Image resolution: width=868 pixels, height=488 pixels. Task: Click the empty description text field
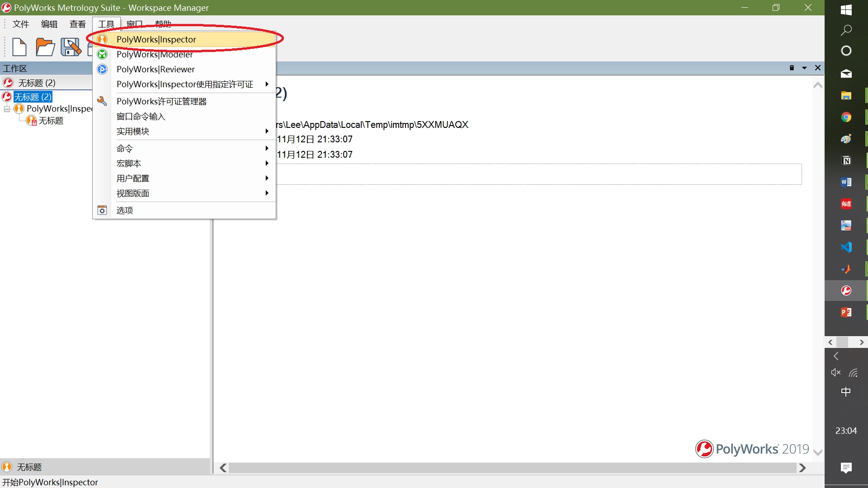click(538, 174)
